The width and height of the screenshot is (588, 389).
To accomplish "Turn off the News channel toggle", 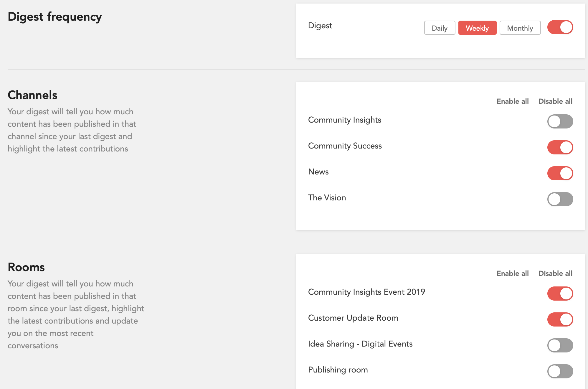I will point(560,173).
